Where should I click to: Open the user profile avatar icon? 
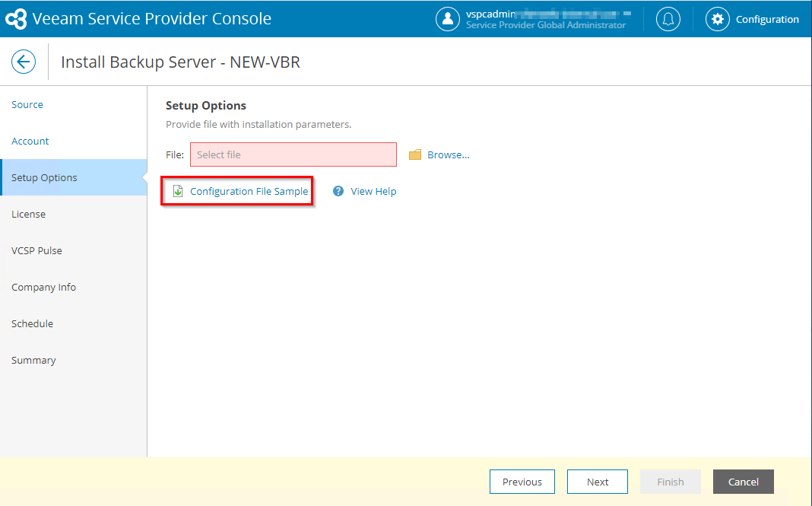pyautogui.click(x=447, y=19)
